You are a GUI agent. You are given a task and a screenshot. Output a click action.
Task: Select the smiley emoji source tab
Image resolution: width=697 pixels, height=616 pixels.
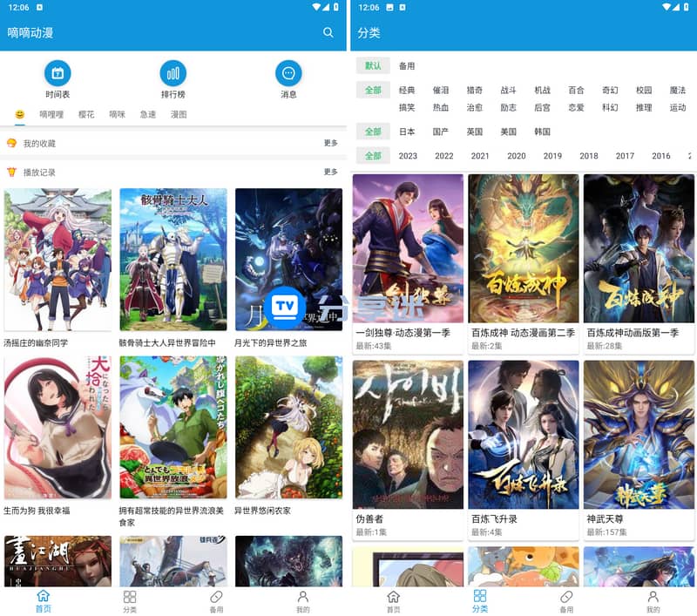click(20, 114)
